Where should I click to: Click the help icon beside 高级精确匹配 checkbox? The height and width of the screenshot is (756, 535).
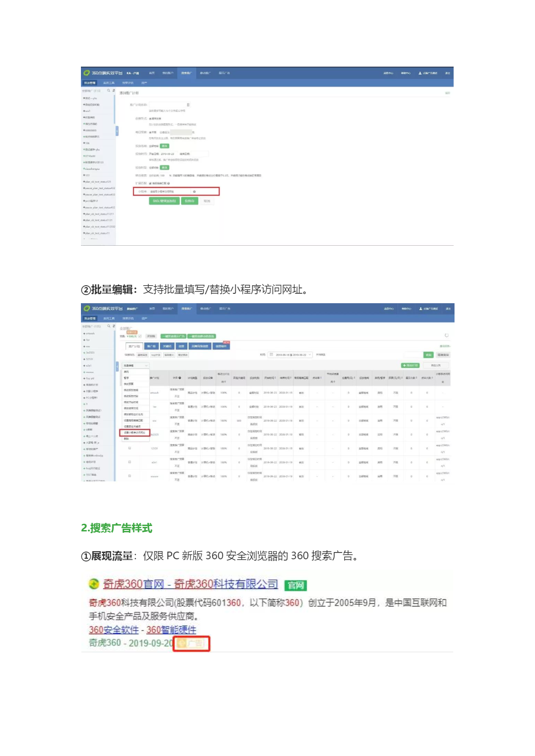point(169,183)
